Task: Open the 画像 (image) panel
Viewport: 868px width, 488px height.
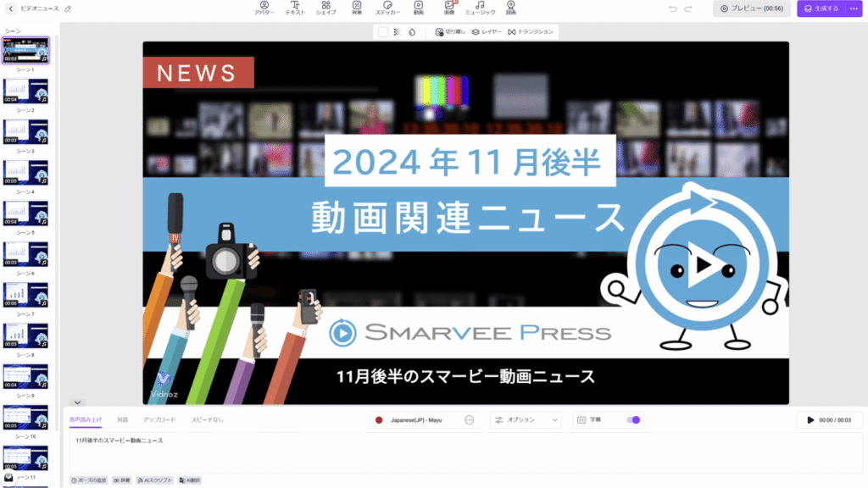Action: (x=448, y=10)
